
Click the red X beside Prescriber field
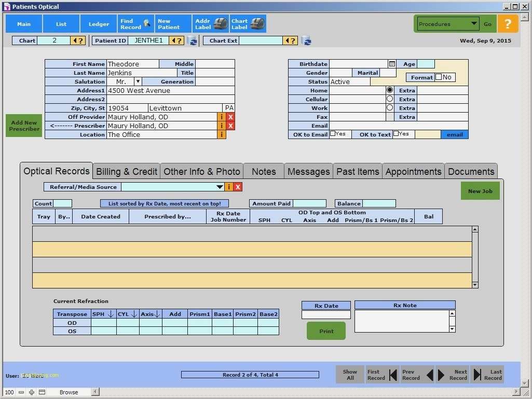coord(230,126)
